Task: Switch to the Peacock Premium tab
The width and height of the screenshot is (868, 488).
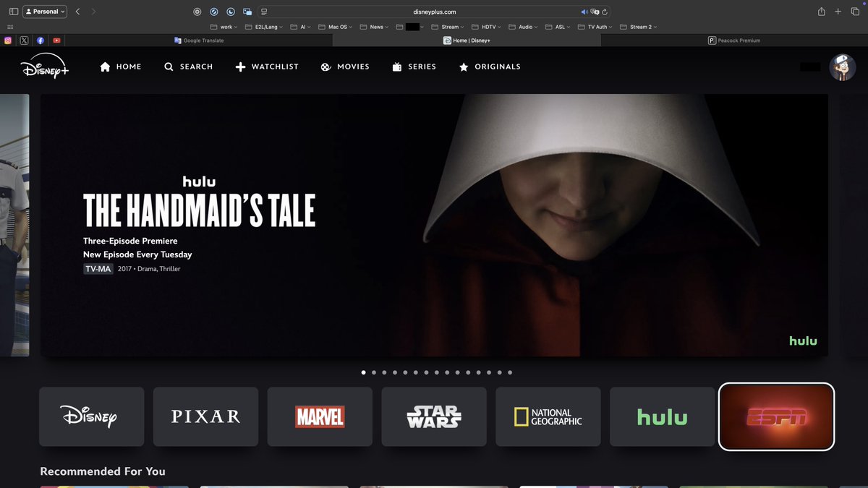Action: [x=734, y=40]
